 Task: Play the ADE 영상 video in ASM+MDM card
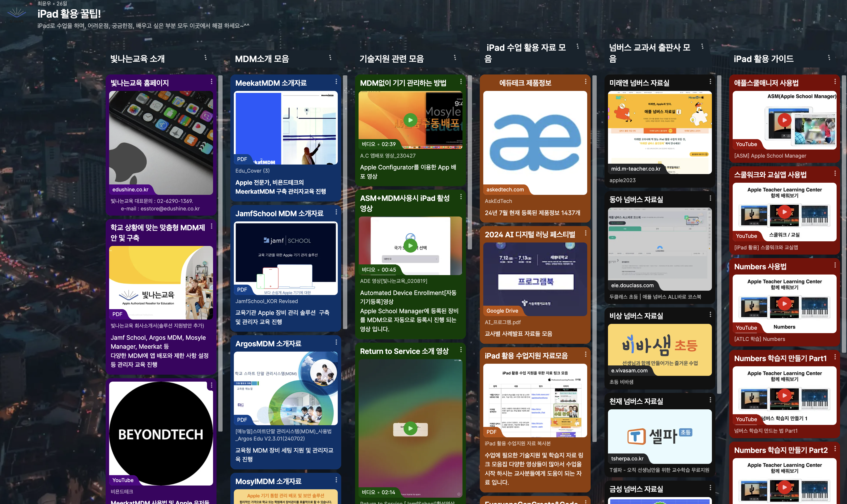click(410, 246)
